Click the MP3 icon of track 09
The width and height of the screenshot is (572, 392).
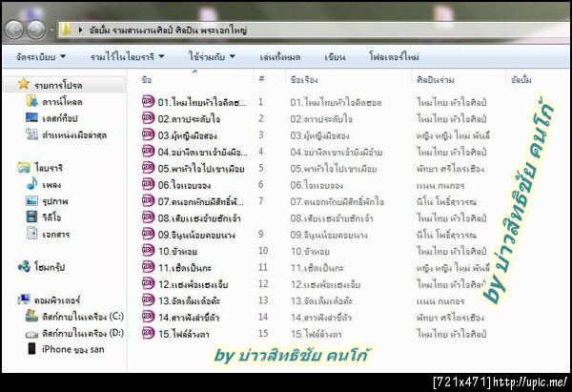(x=148, y=234)
